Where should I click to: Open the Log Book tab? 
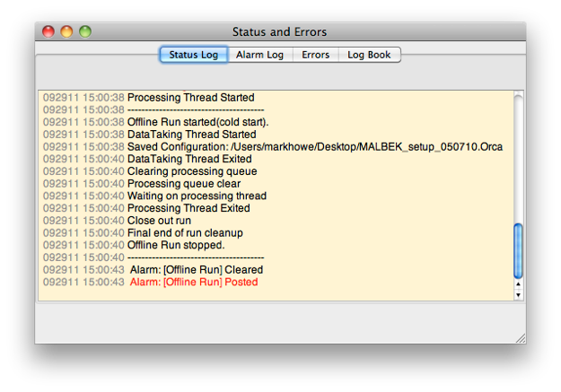click(369, 55)
